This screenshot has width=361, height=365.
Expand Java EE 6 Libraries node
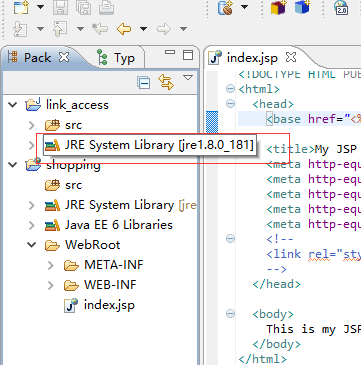coord(32,225)
